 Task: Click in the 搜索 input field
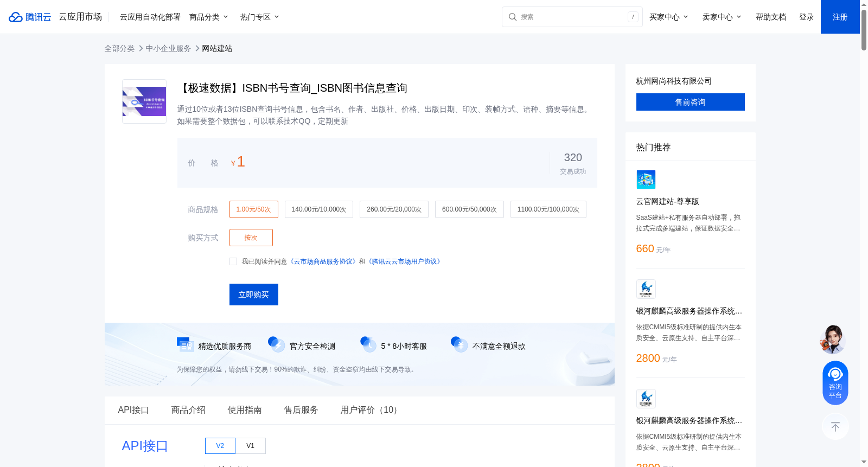572,17
